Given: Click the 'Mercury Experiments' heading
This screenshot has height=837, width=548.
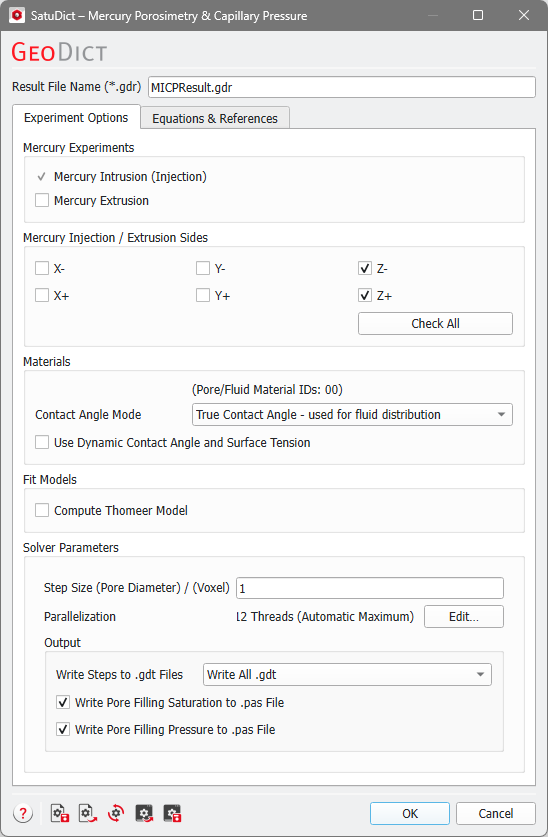Looking at the screenshot, I should click(79, 147).
